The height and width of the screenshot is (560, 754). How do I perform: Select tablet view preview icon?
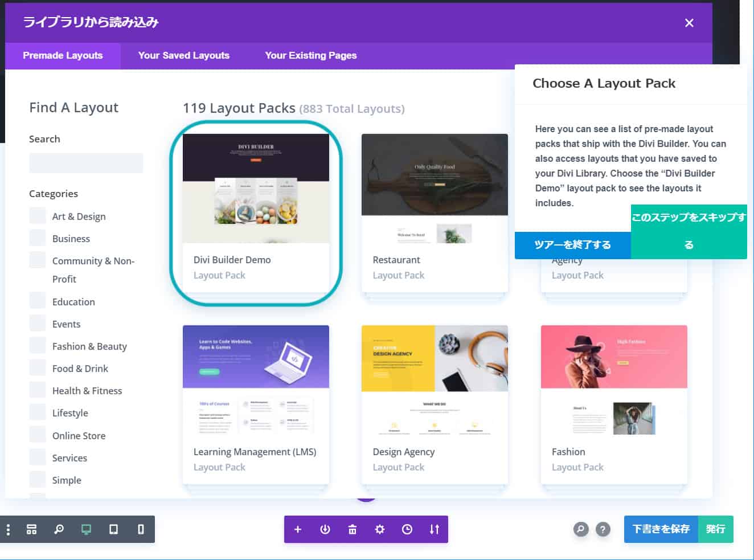coord(113,529)
